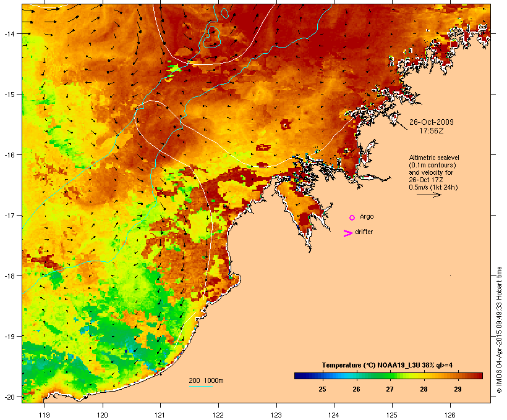Click the longitude axis label 121

pyautogui.click(x=160, y=415)
